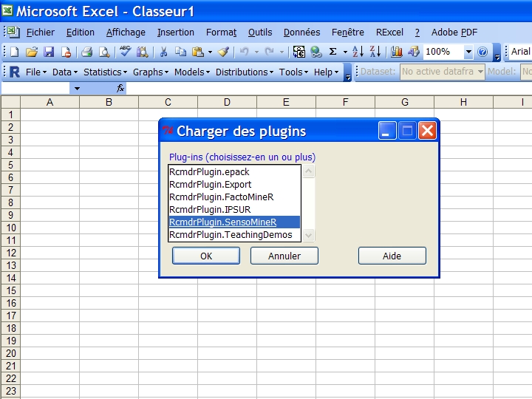The image size is (532, 399).
Task: Select row 15 header
Action: 11,290
